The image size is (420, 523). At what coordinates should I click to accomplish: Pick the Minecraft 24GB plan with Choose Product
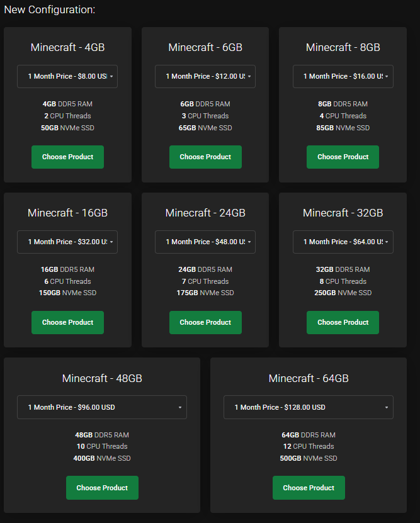pyautogui.click(x=205, y=322)
